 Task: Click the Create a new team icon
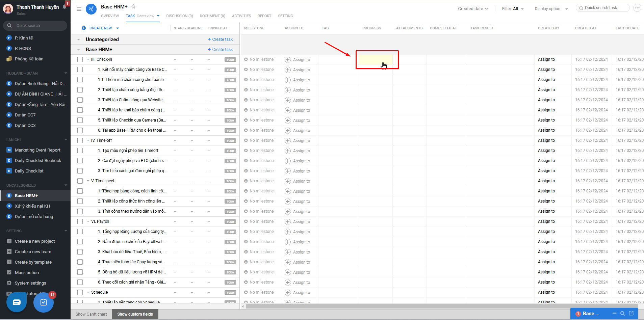9,252
